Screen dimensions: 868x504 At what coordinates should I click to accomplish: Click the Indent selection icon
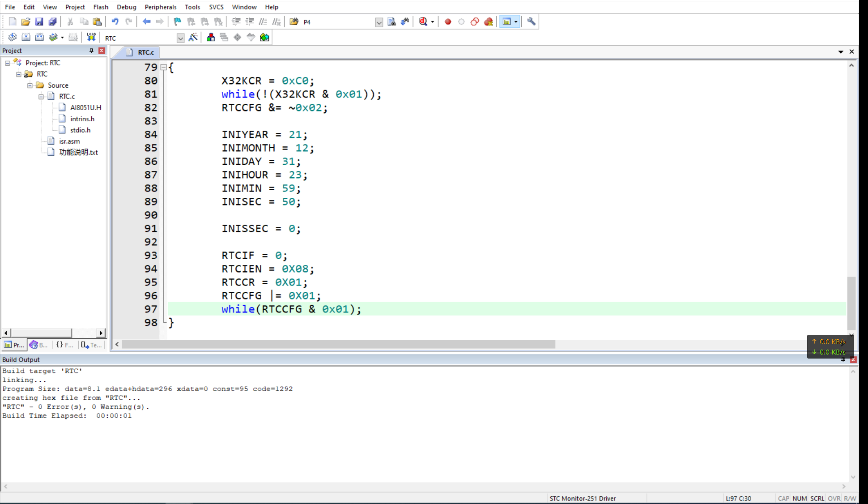(x=236, y=21)
